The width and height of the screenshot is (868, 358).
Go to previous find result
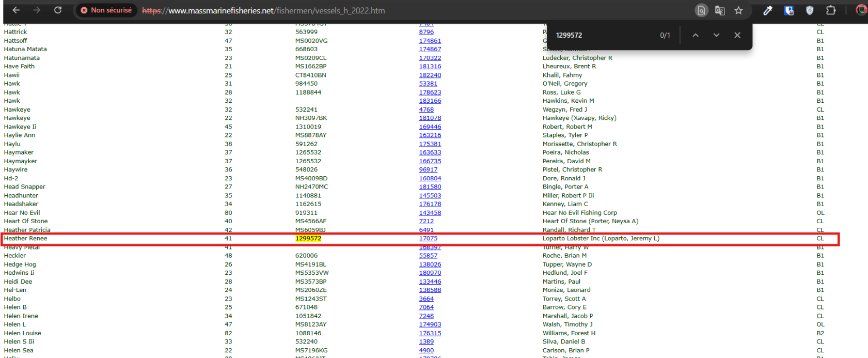click(696, 35)
